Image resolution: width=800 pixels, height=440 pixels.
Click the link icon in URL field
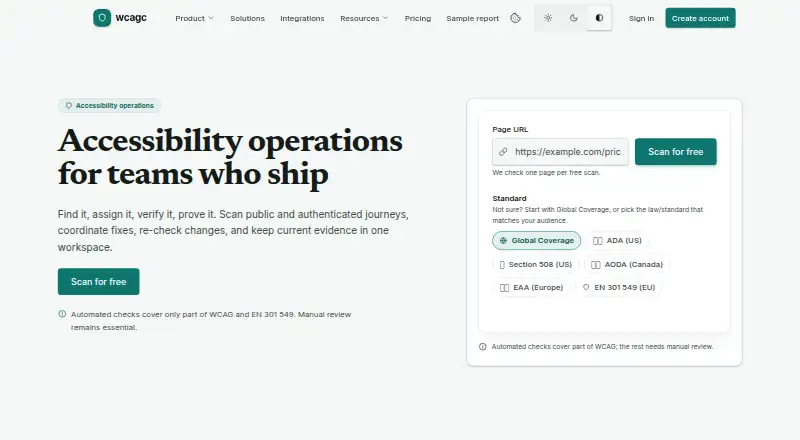click(x=503, y=152)
